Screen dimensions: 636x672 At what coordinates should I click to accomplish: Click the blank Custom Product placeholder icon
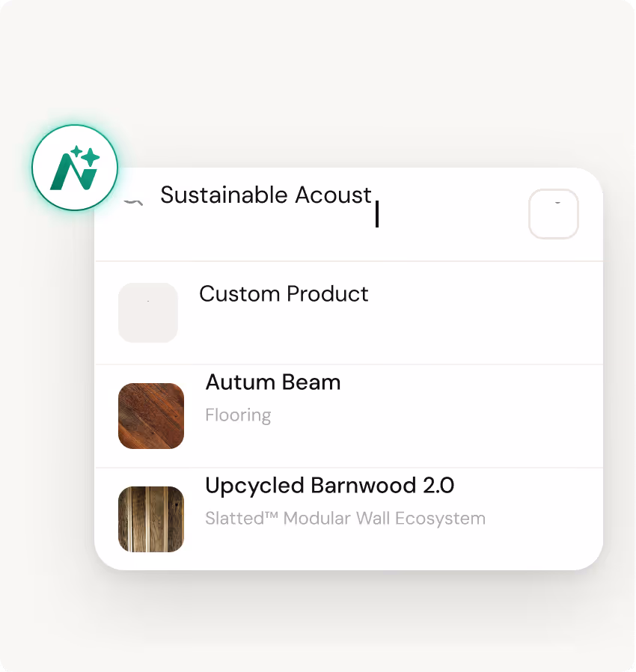coord(148,313)
